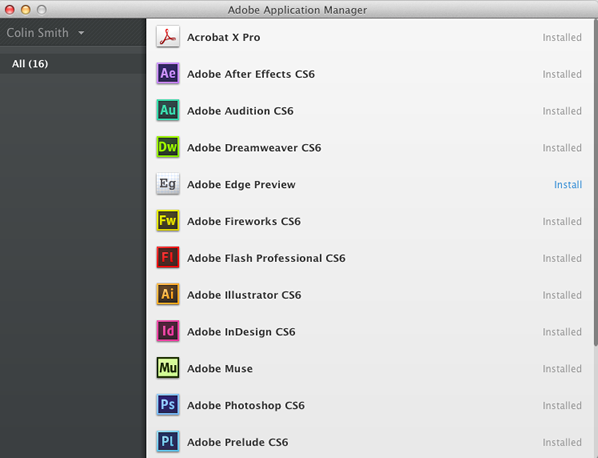Click the Flash Professional Fl icon
Image resolution: width=598 pixels, height=458 pixels.
[x=168, y=257]
